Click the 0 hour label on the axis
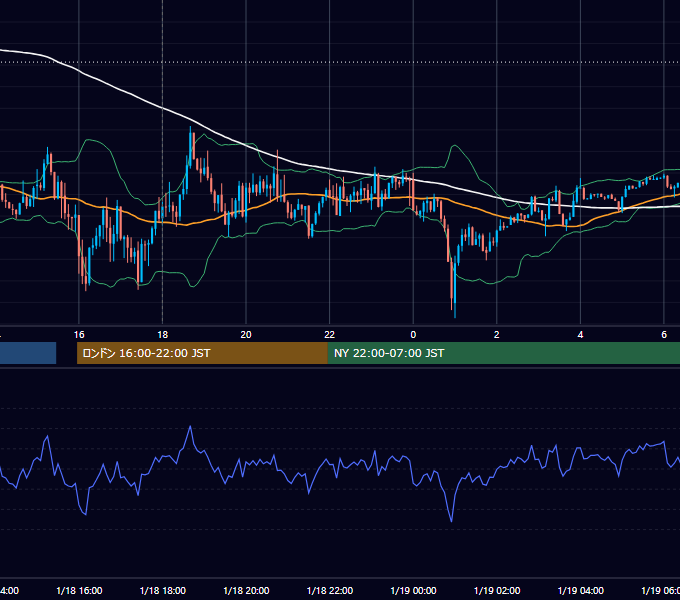The height and width of the screenshot is (600, 680). tap(413, 335)
